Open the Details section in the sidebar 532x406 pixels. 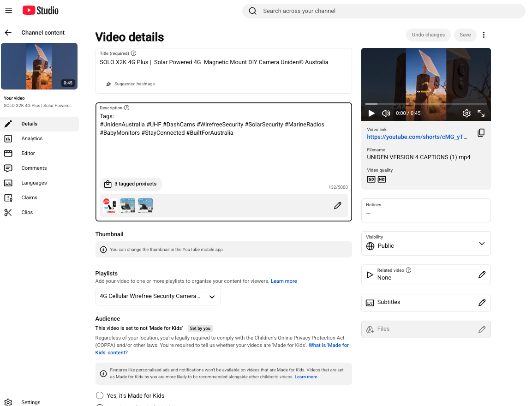coord(40,124)
